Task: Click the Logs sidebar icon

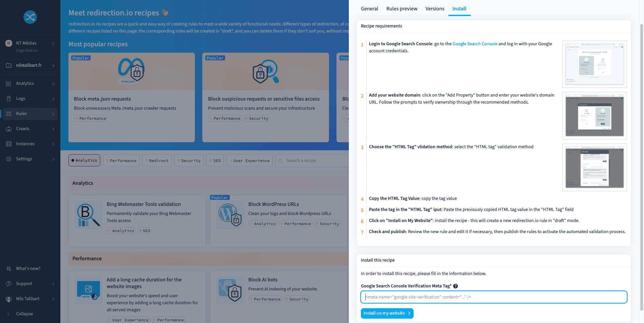Action: (9, 99)
